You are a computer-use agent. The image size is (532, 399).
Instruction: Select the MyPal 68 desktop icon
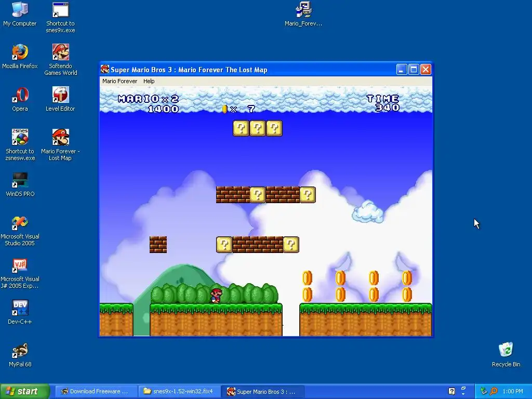click(x=20, y=355)
